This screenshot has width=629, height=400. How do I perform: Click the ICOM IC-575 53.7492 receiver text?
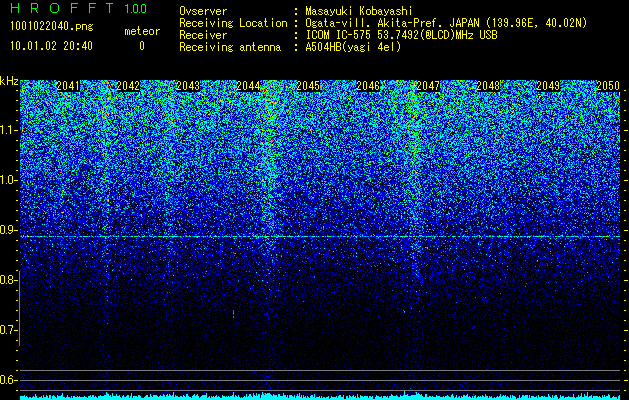click(401, 35)
